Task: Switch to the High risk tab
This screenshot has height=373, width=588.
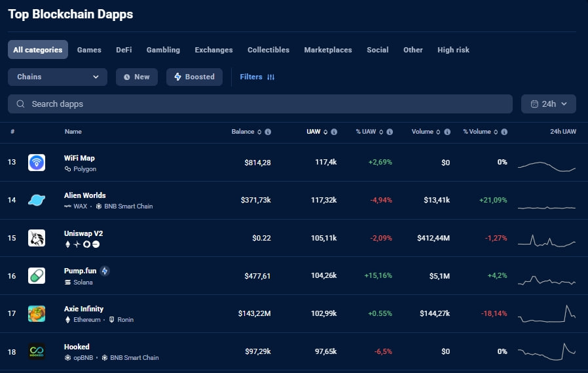Action: coord(453,50)
